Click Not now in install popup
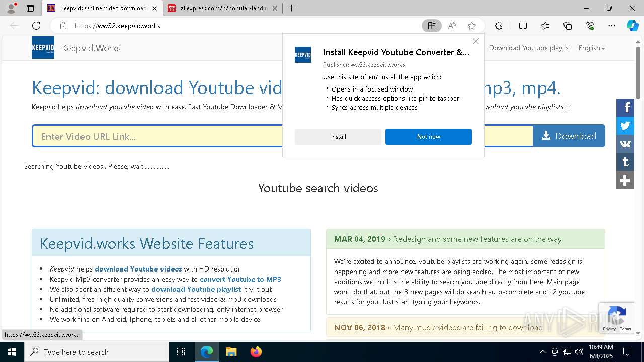Viewport: 644px width, 362px height. pyautogui.click(x=429, y=137)
